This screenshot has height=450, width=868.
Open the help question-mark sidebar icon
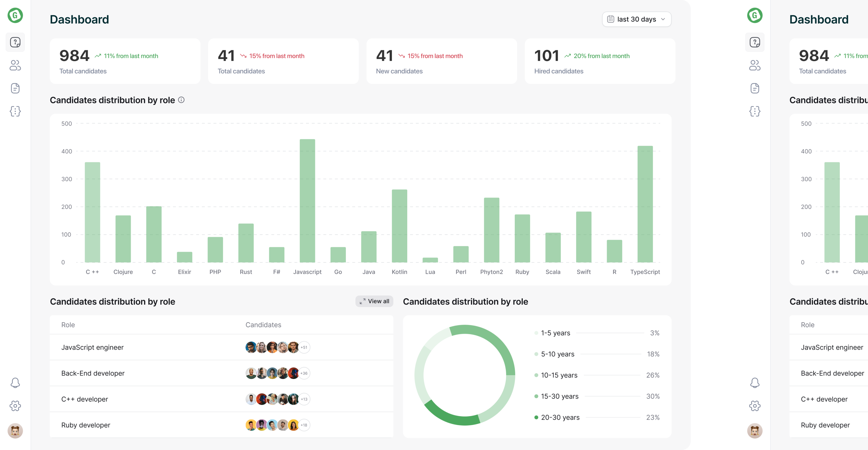pyautogui.click(x=15, y=43)
